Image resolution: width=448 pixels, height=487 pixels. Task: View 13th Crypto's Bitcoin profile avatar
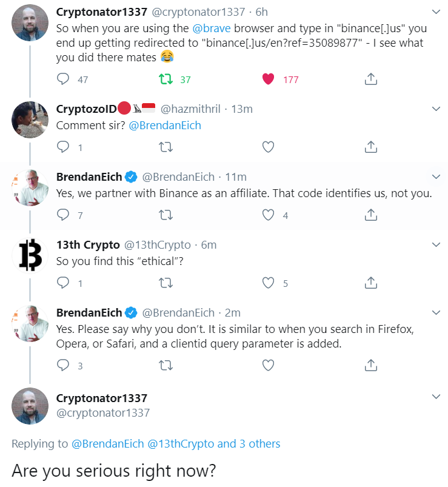(30, 255)
